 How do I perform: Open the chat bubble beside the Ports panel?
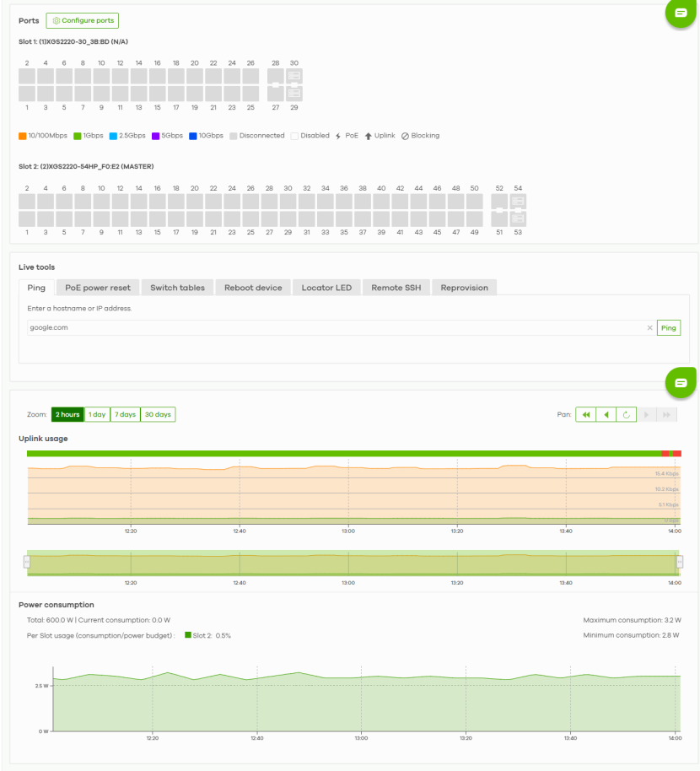(681, 13)
